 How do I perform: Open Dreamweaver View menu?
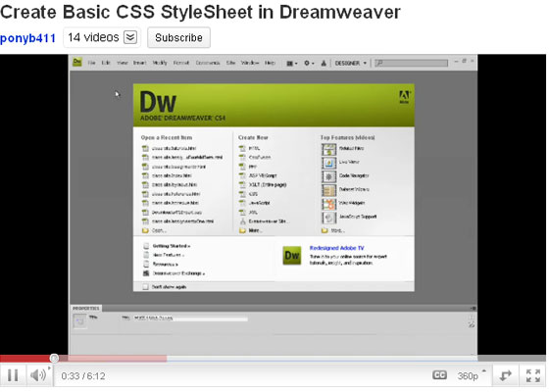(x=123, y=63)
